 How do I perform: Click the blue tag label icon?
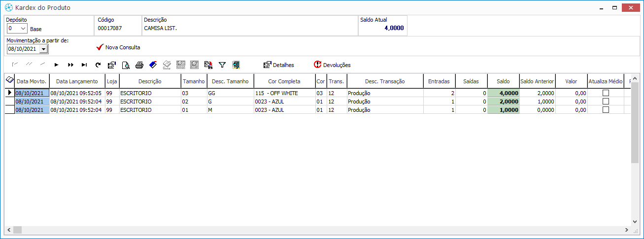click(153, 65)
